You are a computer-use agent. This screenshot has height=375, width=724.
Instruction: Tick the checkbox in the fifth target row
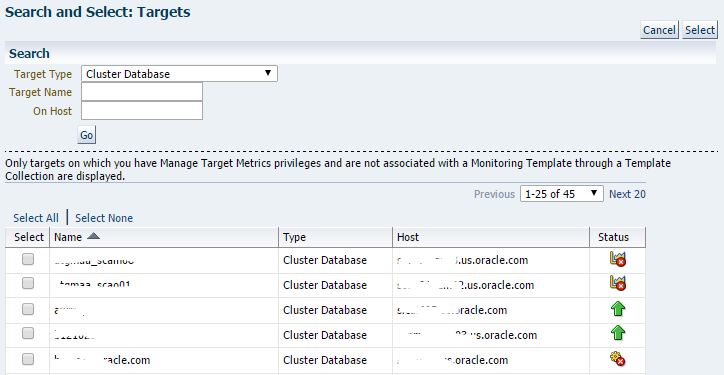(28, 359)
